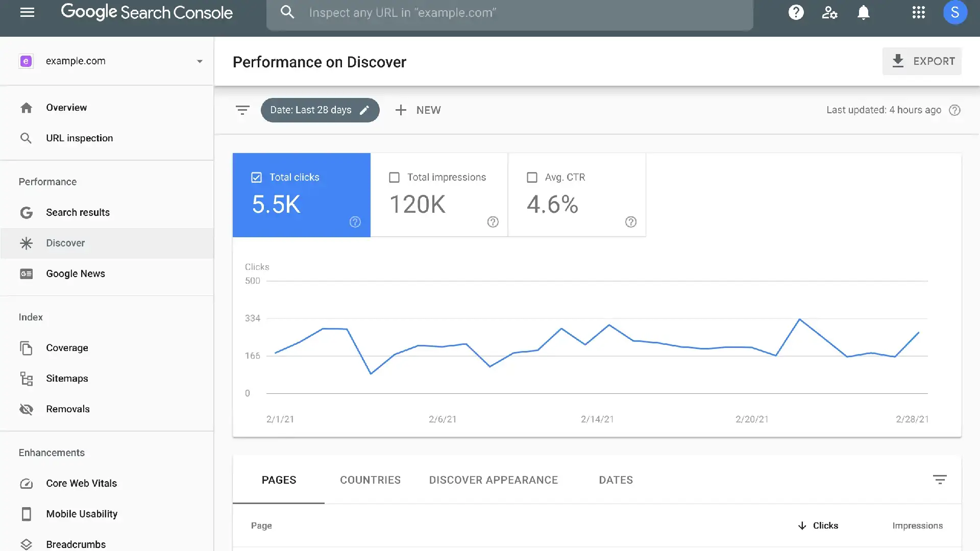This screenshot has height=551, width=980.
Task: Click the Inspect any URL search field
Action: [510, 13]
